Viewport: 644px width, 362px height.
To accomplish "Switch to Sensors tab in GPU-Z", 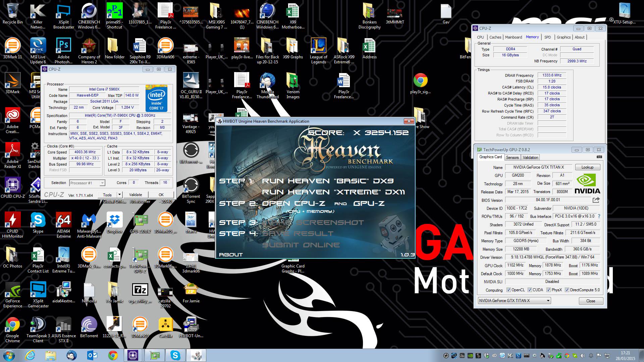I will point(512,158).
